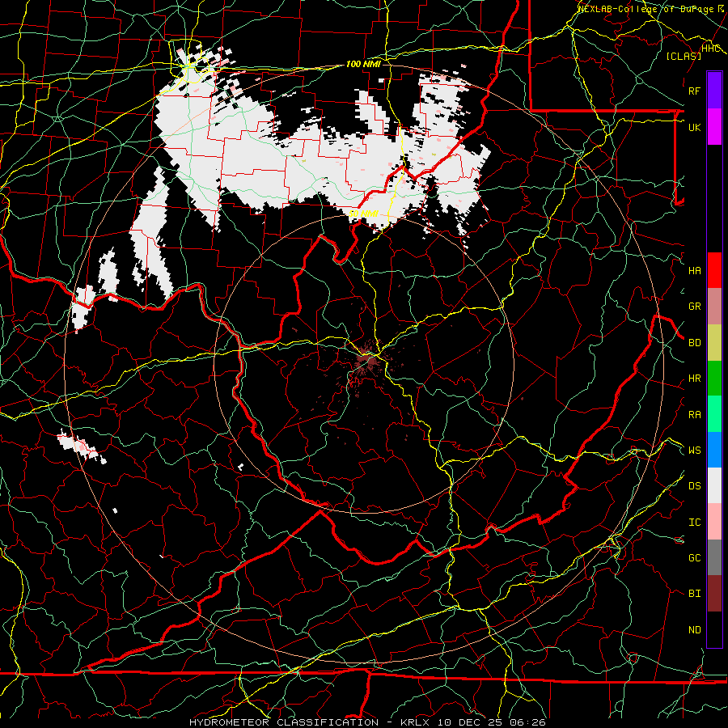728x728 pixels.
Task: Click the purple RF legend swatch
Action: coord(714,90)
